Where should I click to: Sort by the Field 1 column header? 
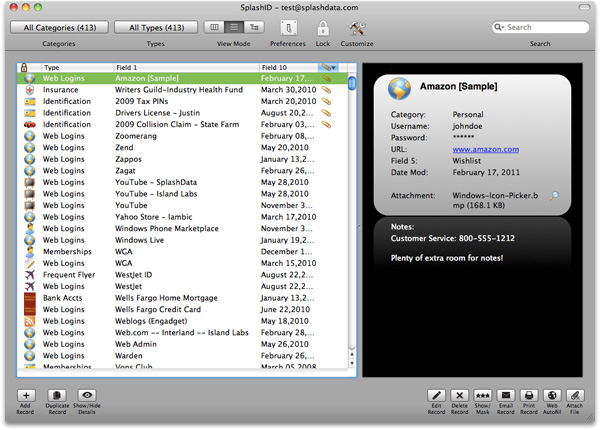[186, 68]
